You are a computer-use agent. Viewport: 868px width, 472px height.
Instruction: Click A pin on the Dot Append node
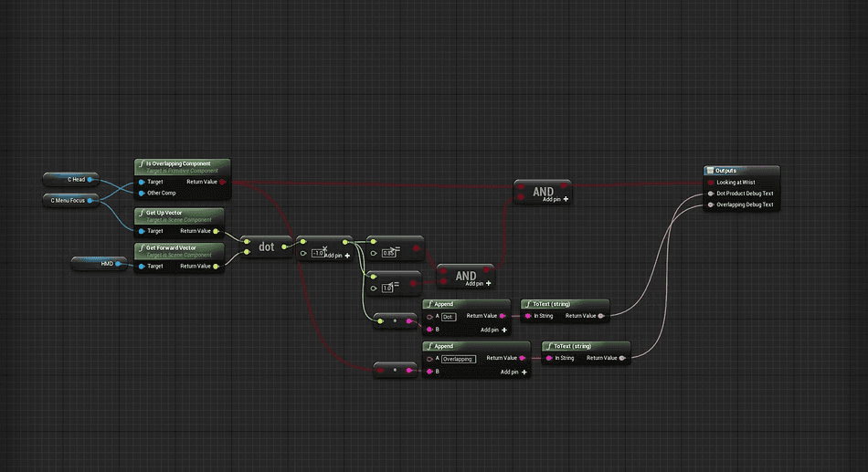pyautogui.click(x=429, y=317)
